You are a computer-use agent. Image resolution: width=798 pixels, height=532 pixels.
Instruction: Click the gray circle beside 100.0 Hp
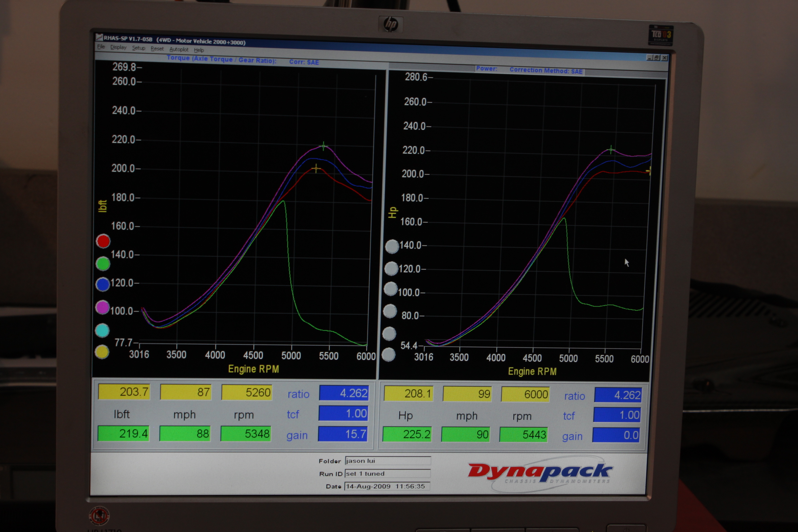(391, 289)
